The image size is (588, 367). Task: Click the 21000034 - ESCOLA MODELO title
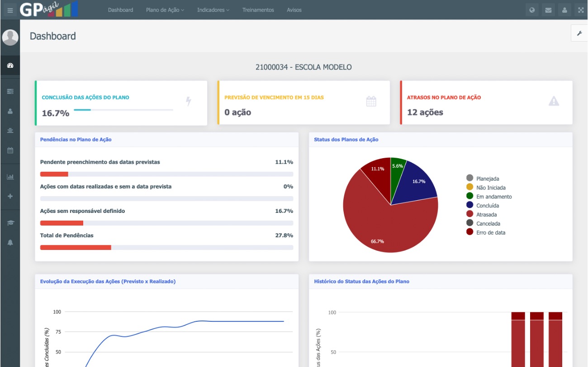point(303,67)
